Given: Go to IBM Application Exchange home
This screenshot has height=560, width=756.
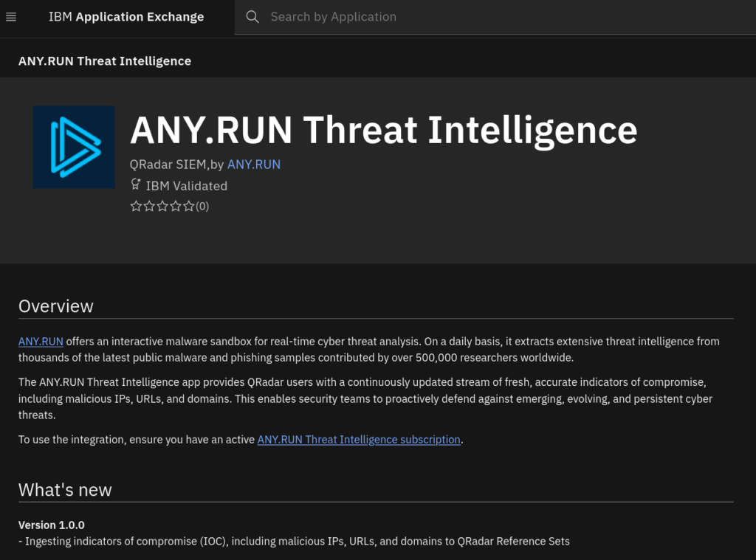Looking at the screenshot, I should [x=126, y=17].
